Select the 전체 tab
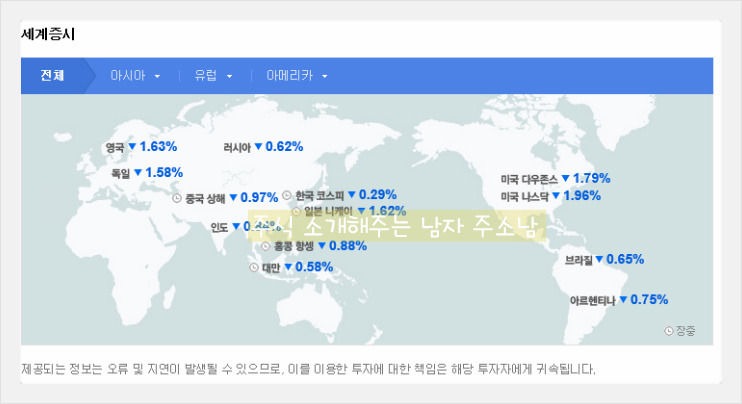Viewport: 742px width, 404px height. [53, 75]
